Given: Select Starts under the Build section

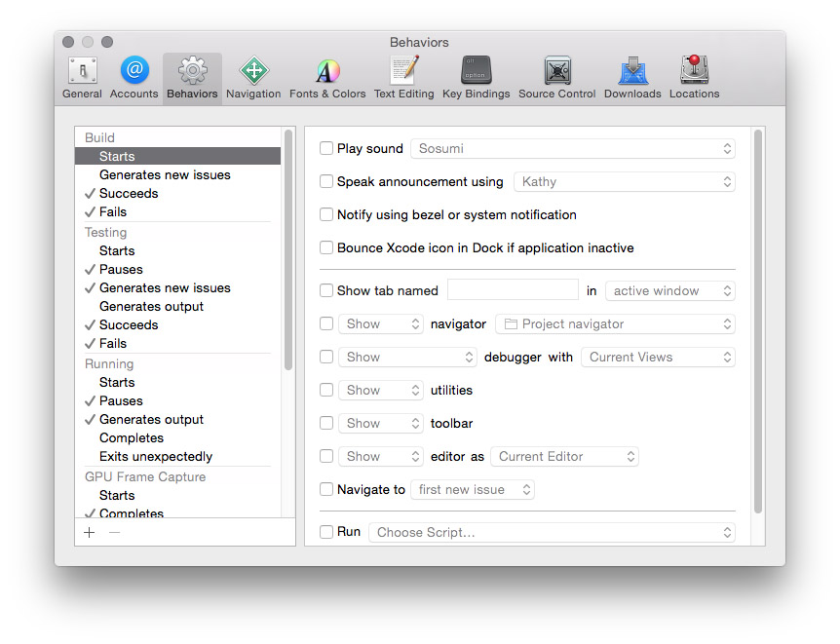Looking at the screenshot, I should [178, 156].
